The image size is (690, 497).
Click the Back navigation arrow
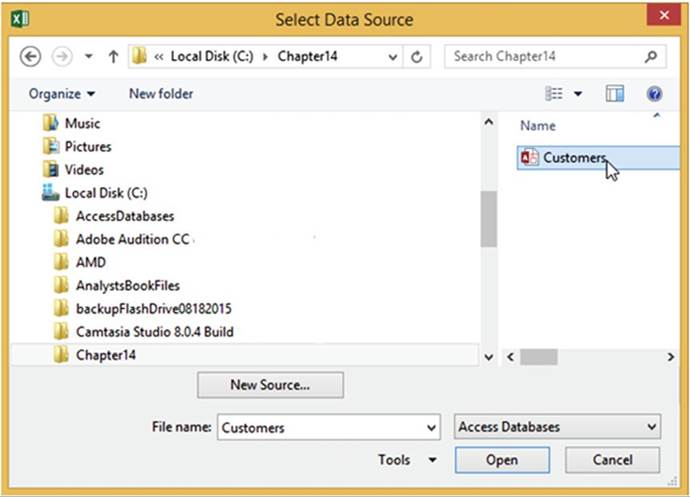[x=30, y=57]
